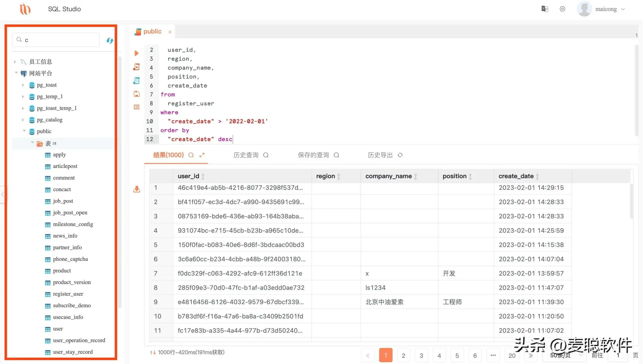Click the execute script icon below run
This screenshot has width=643, height=364.
coord(136,67)
